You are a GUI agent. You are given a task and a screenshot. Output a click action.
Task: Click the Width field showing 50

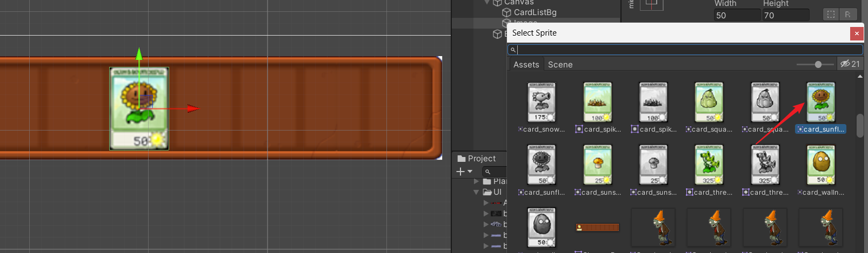737,15
